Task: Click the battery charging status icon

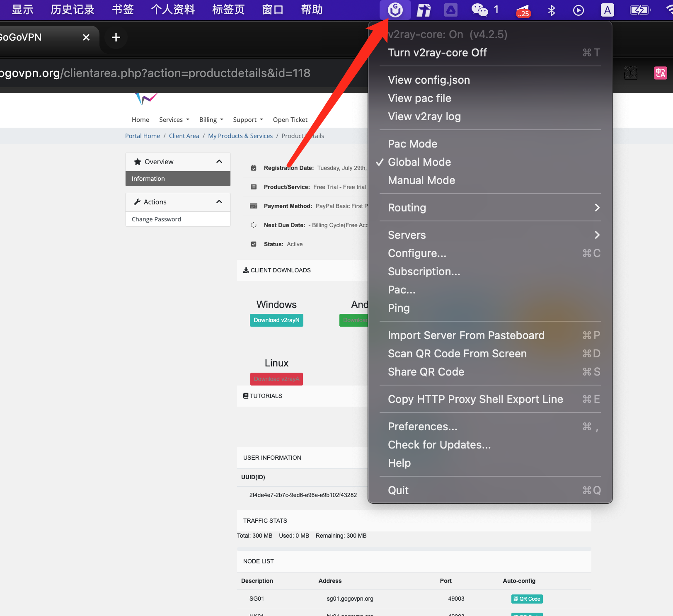Action: (640, 10)
